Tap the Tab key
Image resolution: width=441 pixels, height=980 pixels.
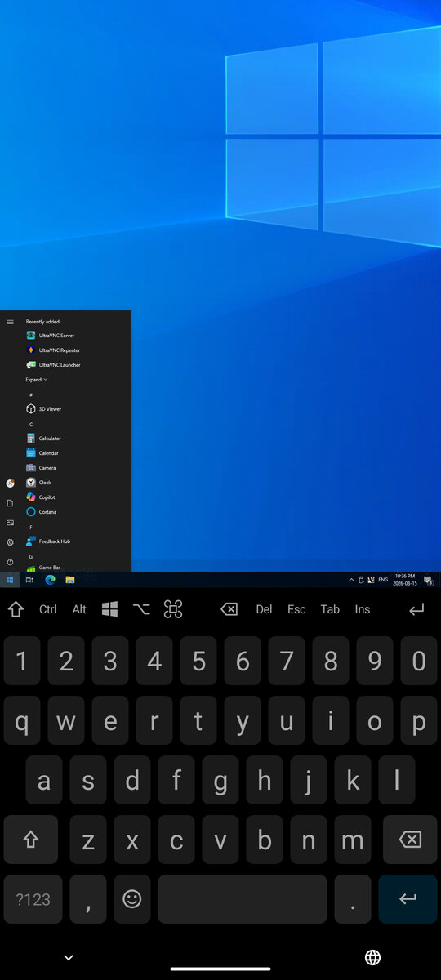tap(330, 609)
